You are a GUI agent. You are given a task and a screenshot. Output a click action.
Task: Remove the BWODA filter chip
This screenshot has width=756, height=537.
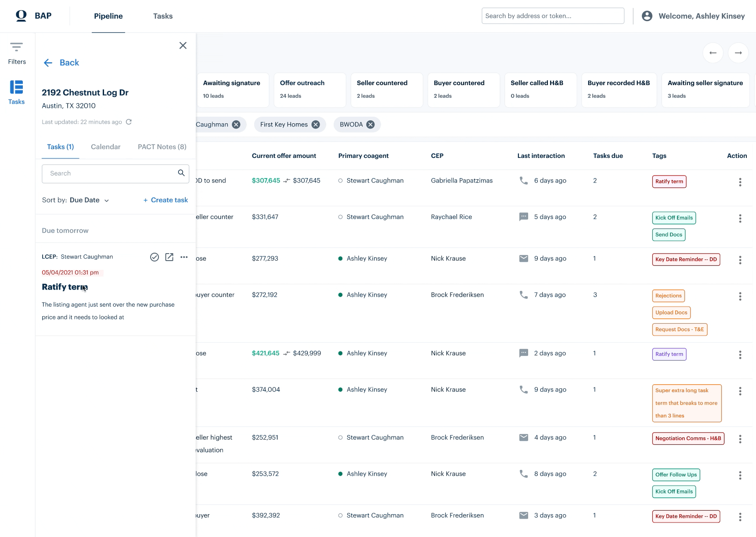point(371,125)
